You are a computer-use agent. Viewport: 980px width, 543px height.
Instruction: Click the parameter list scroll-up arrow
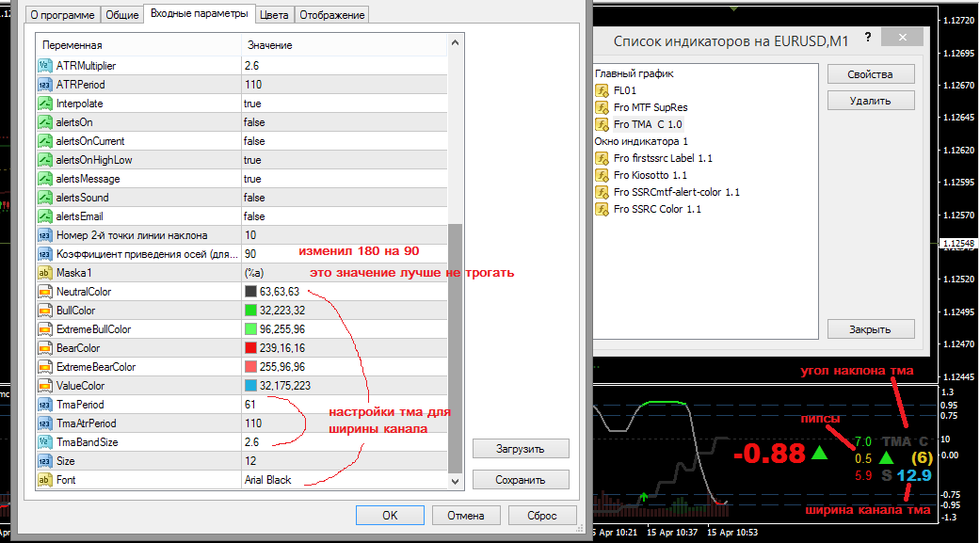click(x=455, y=43)
